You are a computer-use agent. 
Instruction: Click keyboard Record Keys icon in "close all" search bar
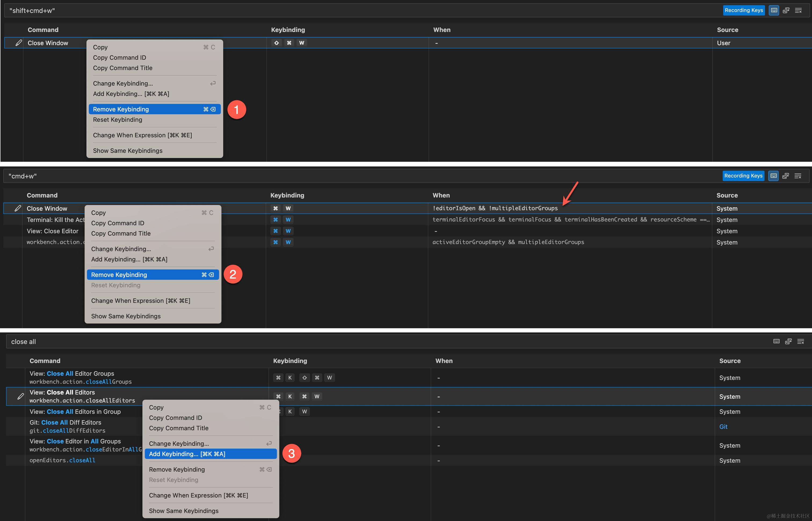point(777,341)
